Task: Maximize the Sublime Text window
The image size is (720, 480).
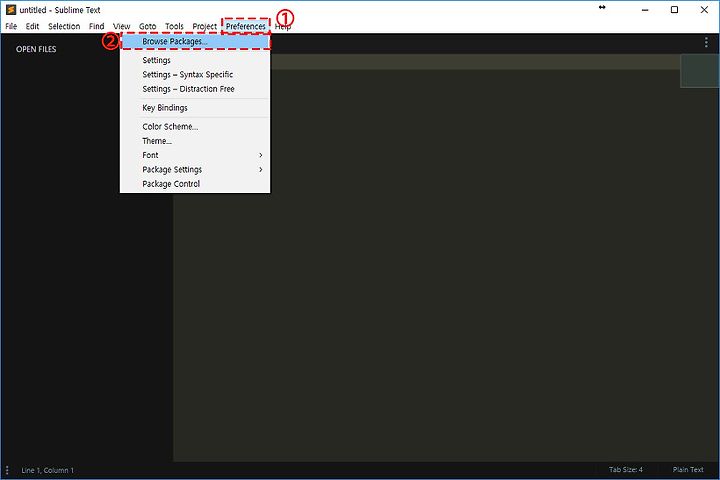Action: (675, 10)
